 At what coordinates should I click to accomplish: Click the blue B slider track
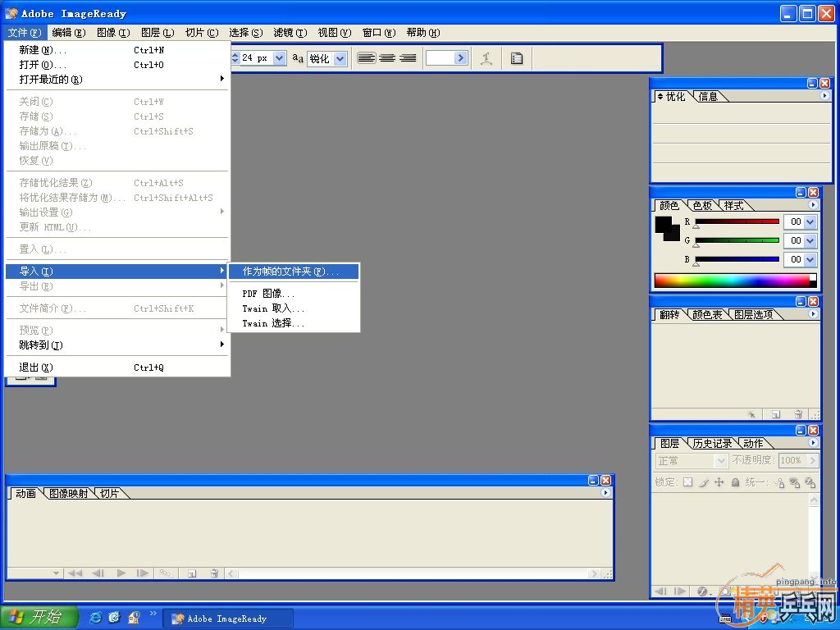click(737, 259)
